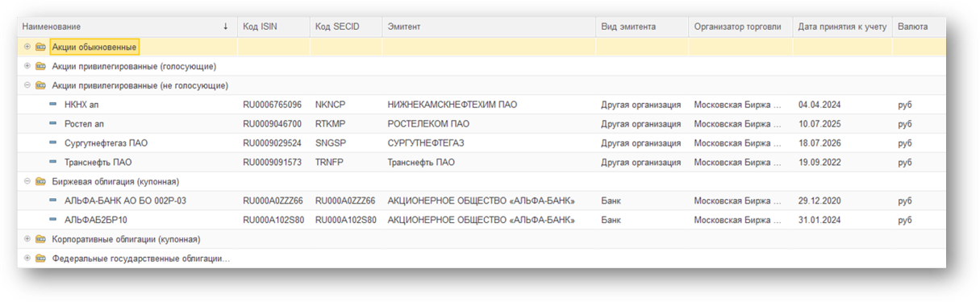
Task: Select the Транснефть ПАО security name
Action: coord(98,163)
